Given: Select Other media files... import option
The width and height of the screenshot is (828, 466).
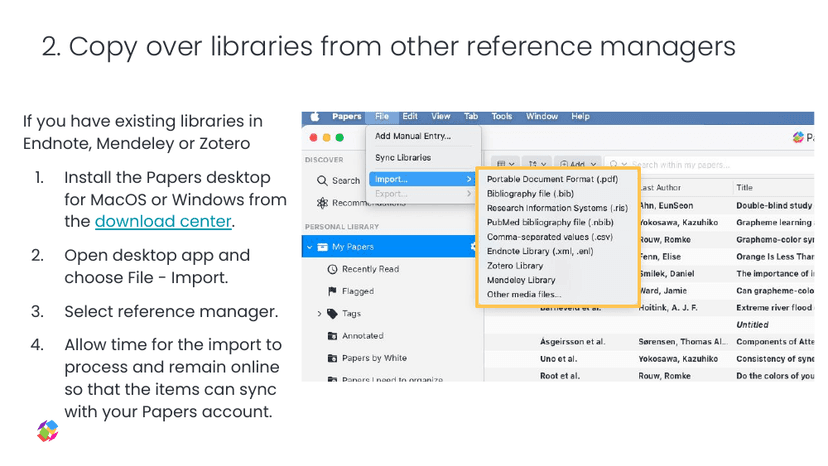Looking at the screenshot, I should click(524, 294).
